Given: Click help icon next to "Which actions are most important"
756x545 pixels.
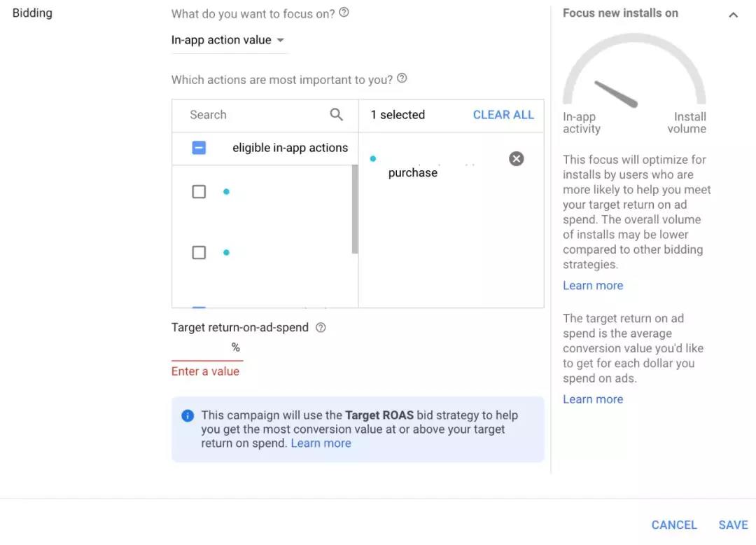Looking at the screenshot, I should click(402, 78).
